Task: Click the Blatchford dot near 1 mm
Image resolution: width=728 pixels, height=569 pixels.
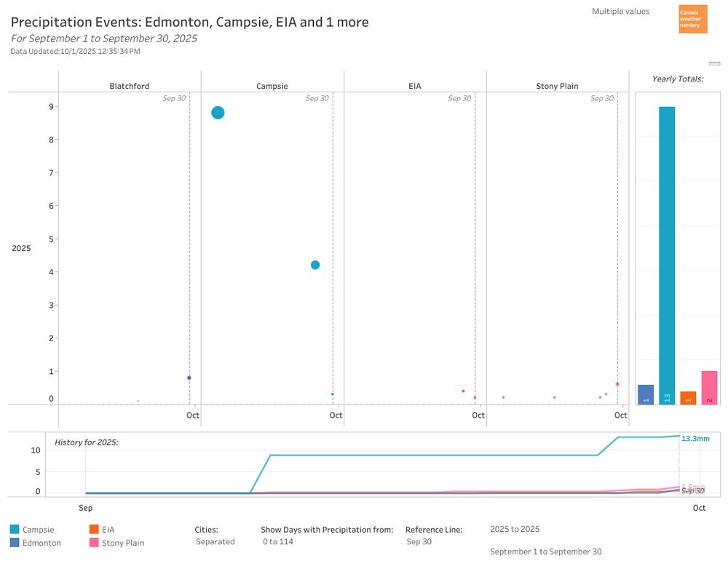Action: (189, 378)
